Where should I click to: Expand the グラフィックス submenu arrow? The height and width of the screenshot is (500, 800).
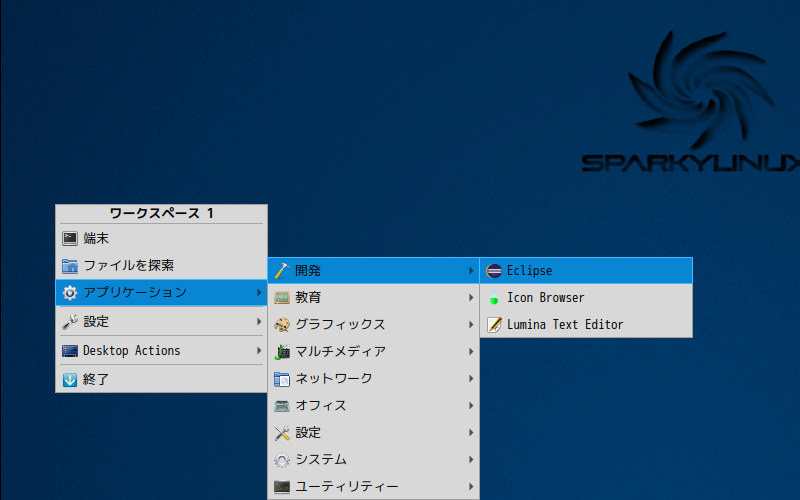point(471,324)
